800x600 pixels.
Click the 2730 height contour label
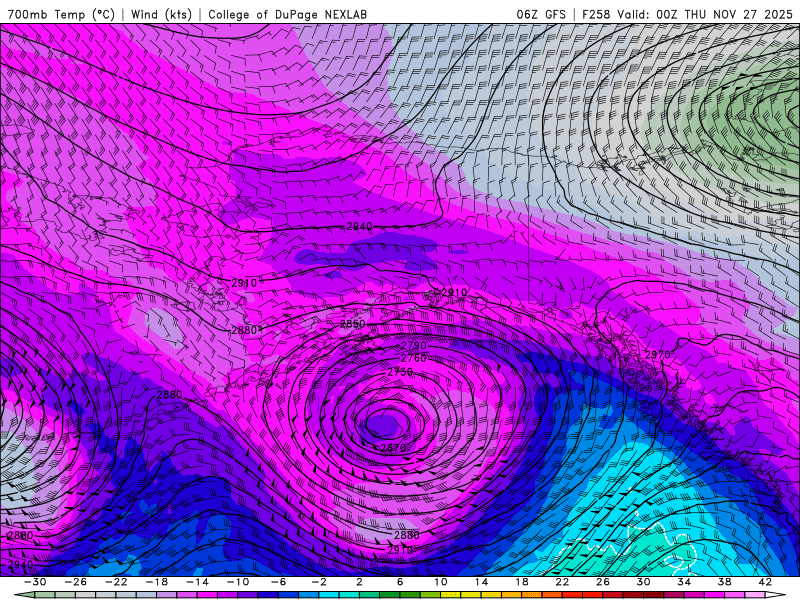click(x=400, y=372)
